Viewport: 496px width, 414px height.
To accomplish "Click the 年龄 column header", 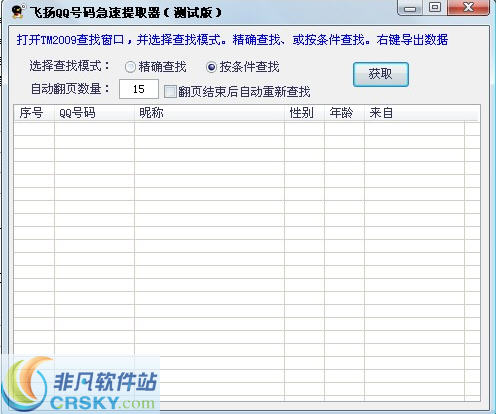I will tap(344, 113).
